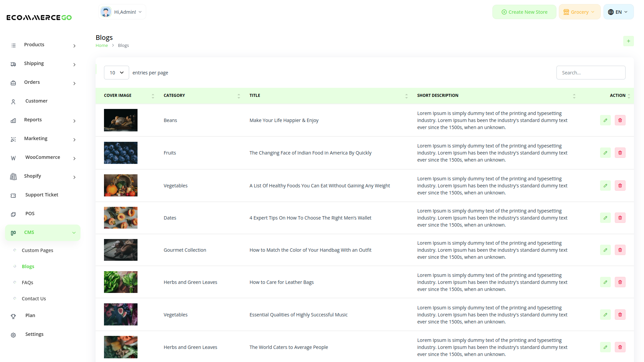Select the Shipping truck icon

point(13,64)
